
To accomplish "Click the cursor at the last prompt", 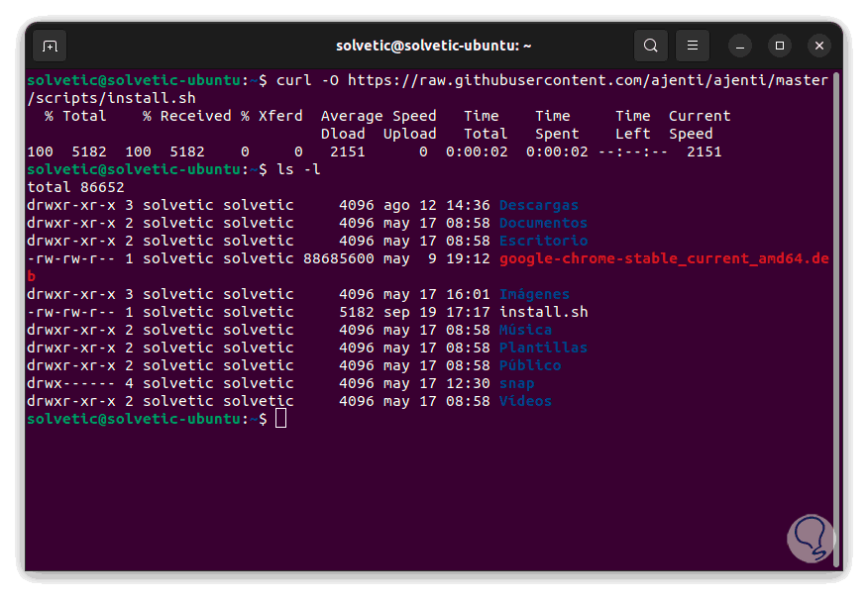I will coord(281,419).
